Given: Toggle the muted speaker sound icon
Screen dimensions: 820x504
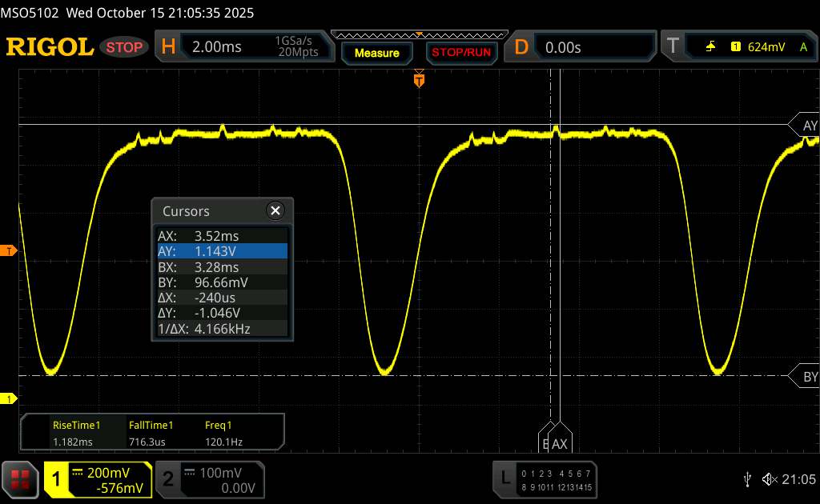Looking at the screenshot, I should pos(770,478).
